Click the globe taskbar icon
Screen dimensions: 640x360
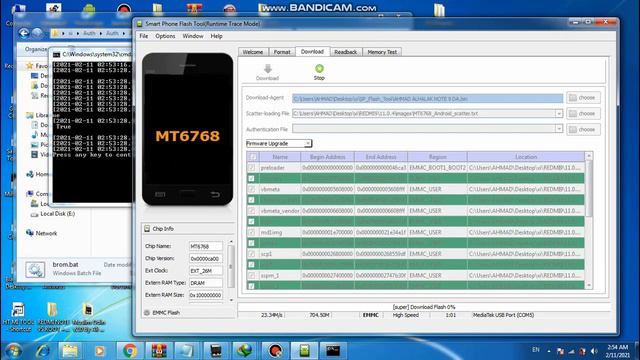245,351
